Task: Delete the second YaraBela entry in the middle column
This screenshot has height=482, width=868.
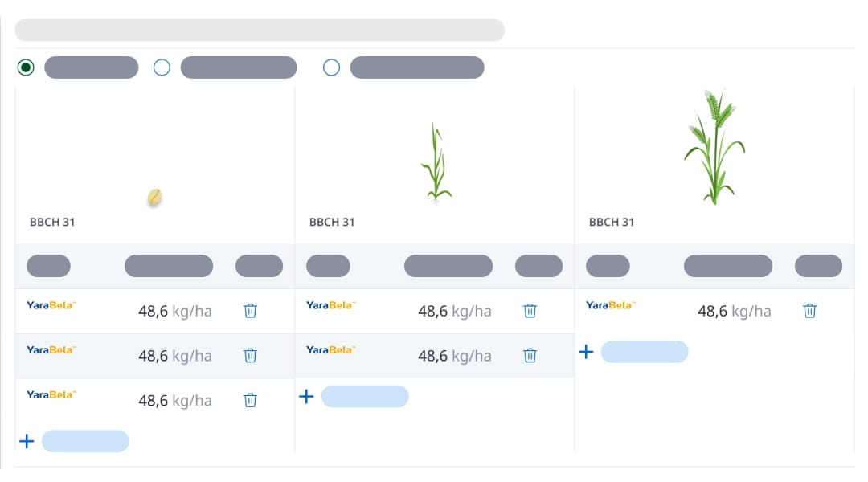Action: [x=530, y=355]
